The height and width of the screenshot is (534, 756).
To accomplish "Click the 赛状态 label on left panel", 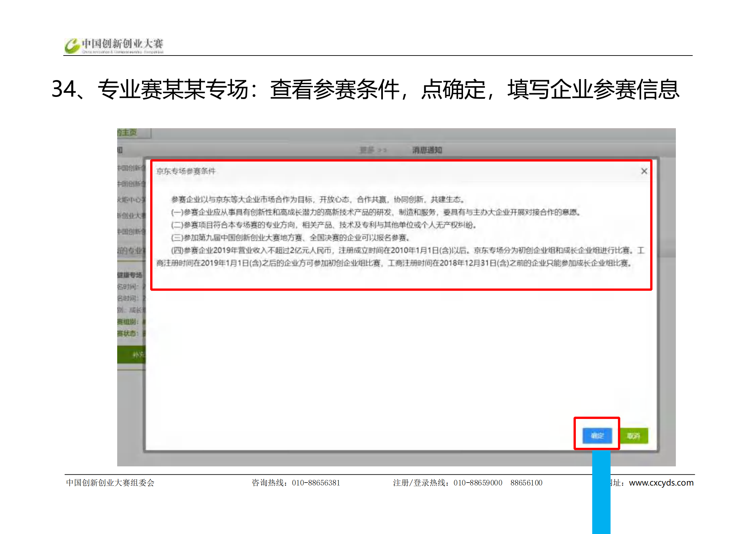I will point(128,333).
